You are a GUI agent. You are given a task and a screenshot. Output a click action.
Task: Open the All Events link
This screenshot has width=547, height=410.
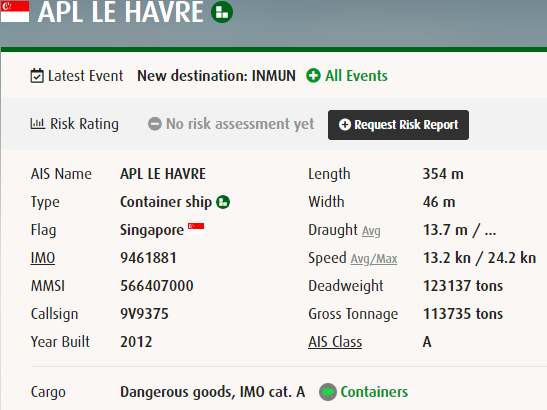(356, 76)
